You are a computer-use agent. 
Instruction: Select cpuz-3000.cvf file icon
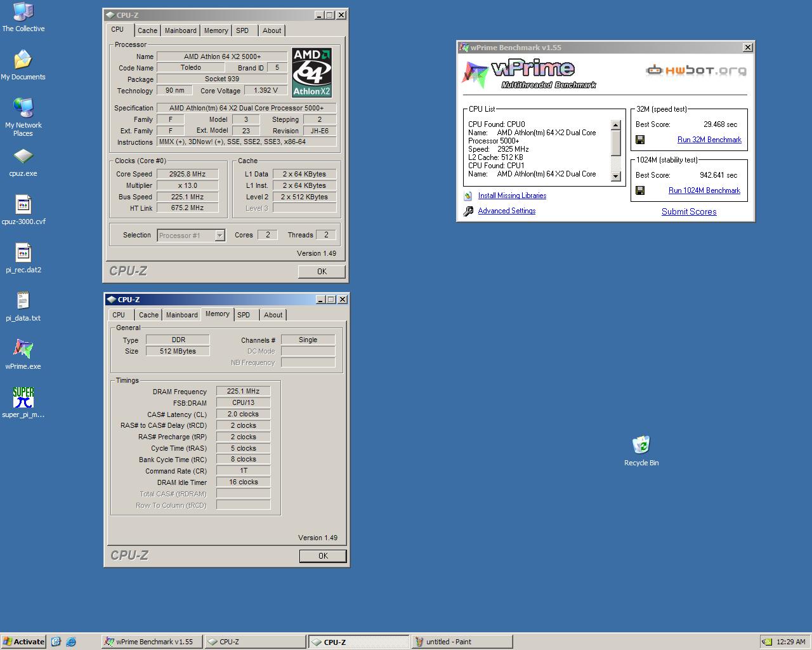[x=23, y=210]
